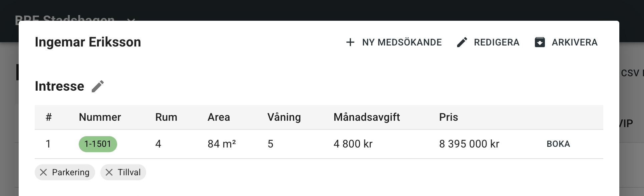
Task: Click the green 1-1501 apartment badge
Action: click(98, 144)
